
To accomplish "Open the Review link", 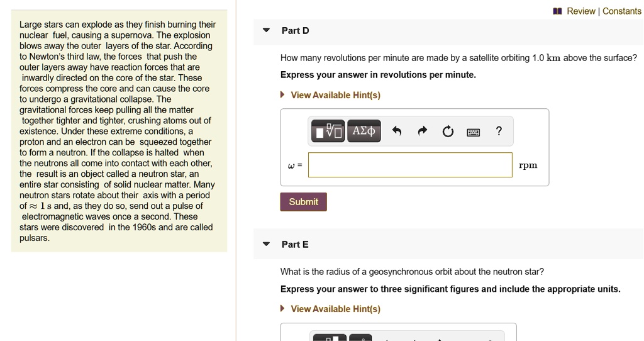I will [580, 11].
